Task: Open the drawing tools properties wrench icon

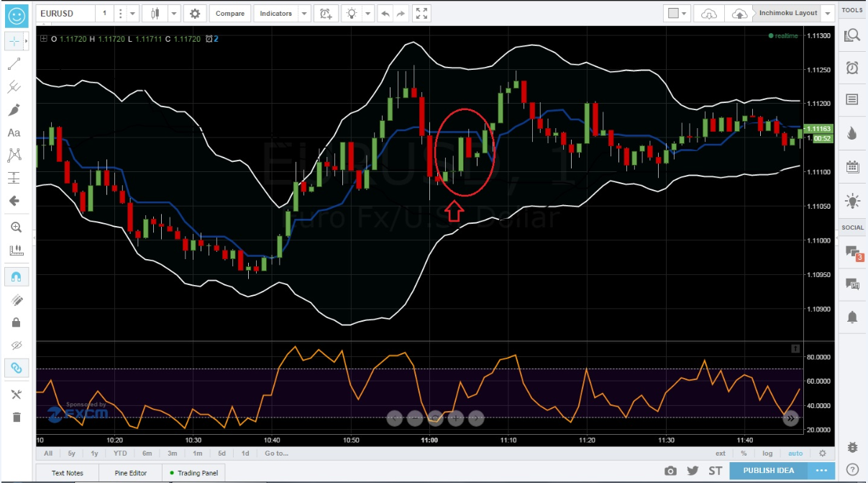Action: [x=16, y=394]
